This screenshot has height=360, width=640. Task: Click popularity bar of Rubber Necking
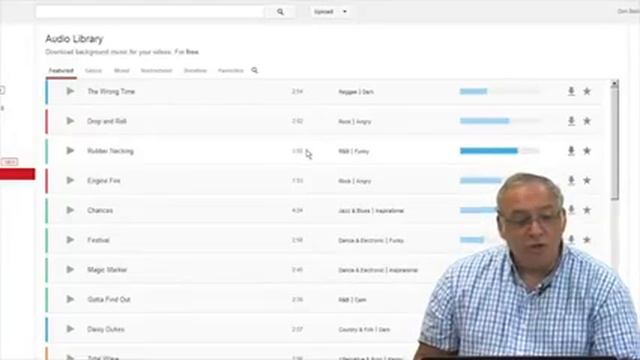pos(500,151)
